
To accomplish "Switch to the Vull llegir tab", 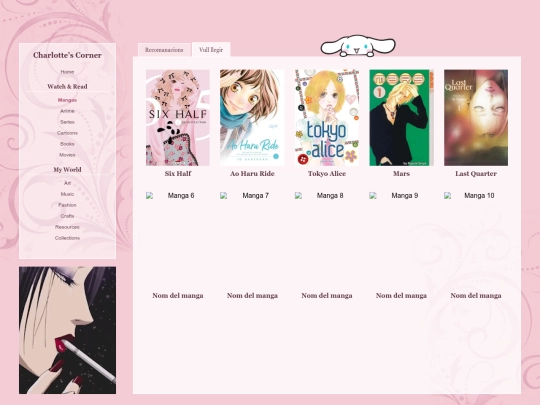I will (211, 50).
